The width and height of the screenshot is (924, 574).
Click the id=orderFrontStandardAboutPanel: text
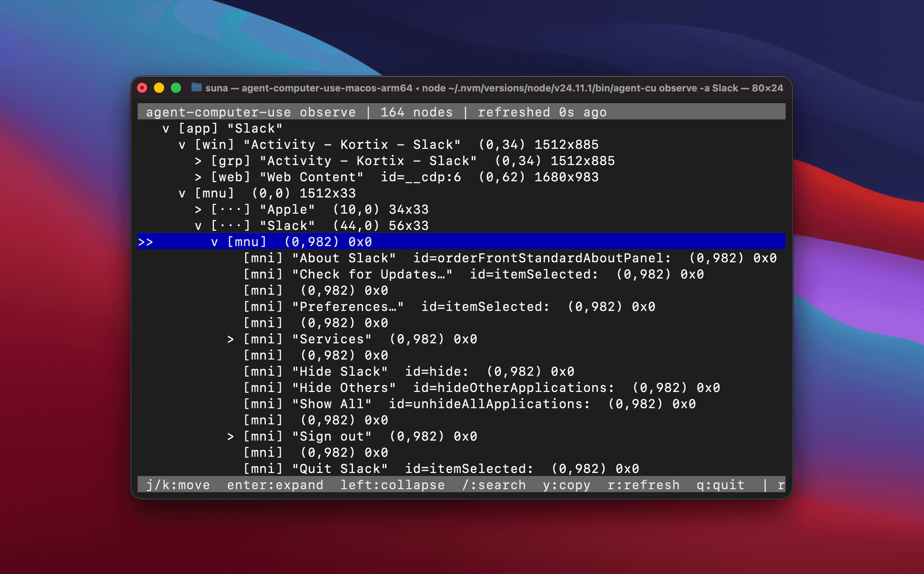(542, 258)
